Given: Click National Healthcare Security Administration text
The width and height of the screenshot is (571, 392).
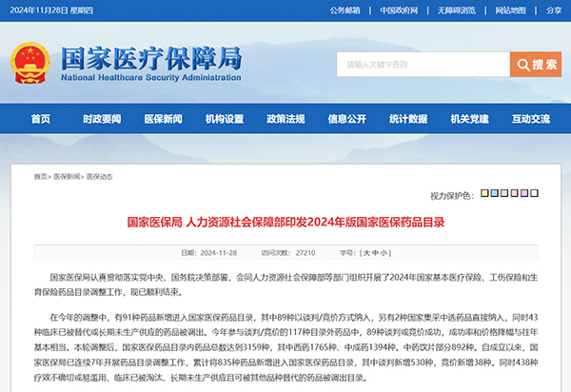Looking at the screenshot, I should pyautogui.click(x=151, y=77).
